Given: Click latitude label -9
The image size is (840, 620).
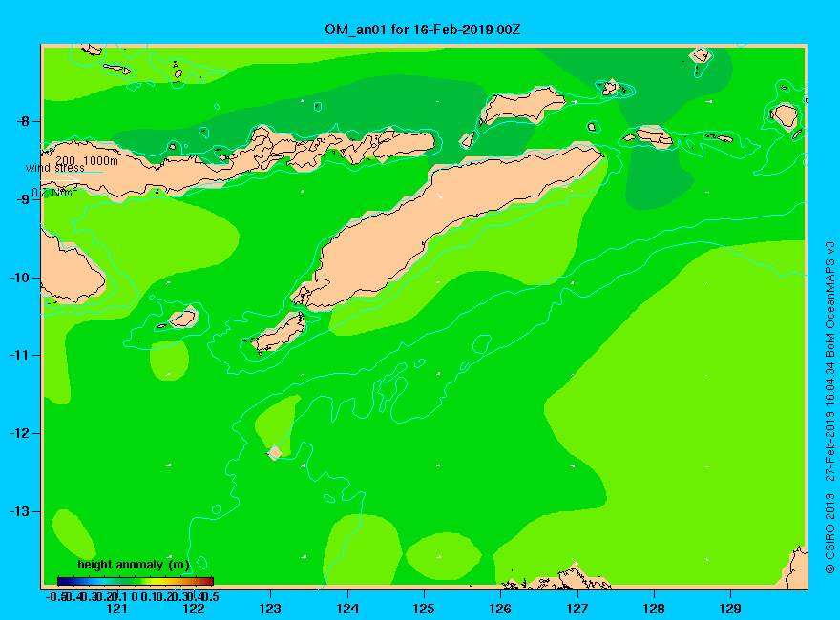Looking at the screenshot, I should (x=23, y=199).
